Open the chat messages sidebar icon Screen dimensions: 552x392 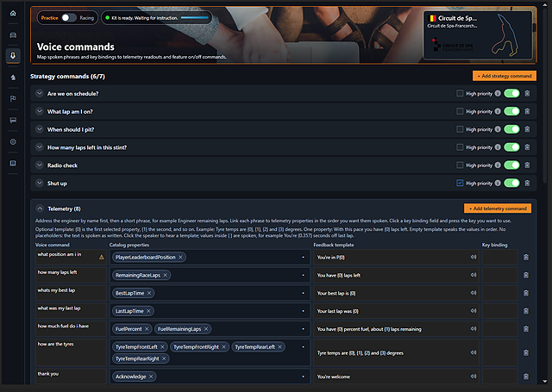tap(13, 121)
